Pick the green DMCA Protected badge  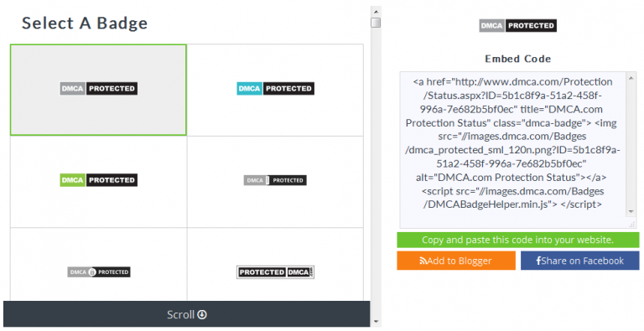point(99,180)
